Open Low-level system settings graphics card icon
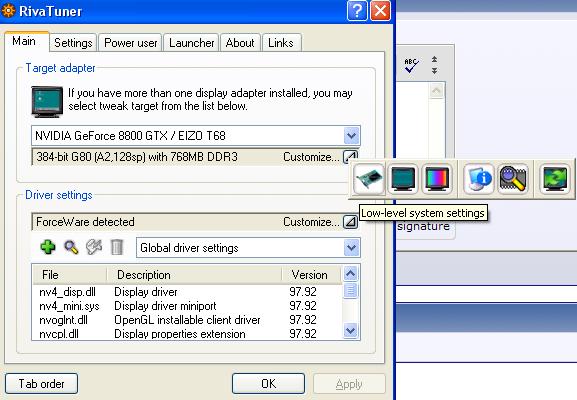The image size is (577, 400). 369,179
